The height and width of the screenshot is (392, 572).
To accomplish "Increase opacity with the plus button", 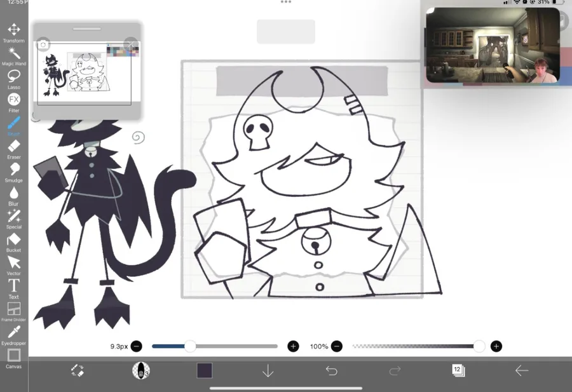I will coord(496,346).
